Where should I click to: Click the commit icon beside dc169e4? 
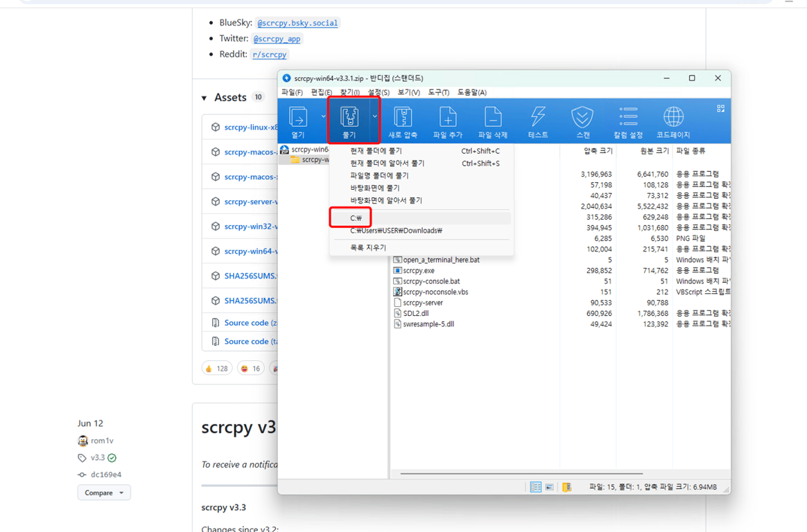(82, 475)
